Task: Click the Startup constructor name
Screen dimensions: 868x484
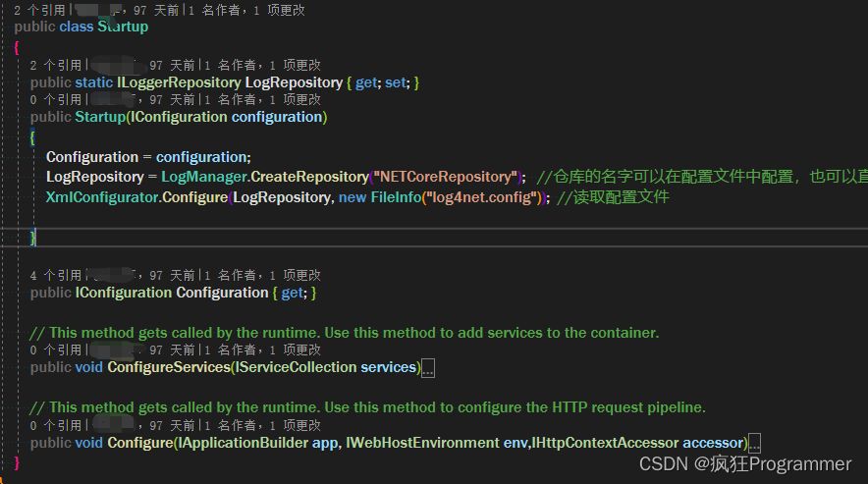Action: (x=100, y=117)
